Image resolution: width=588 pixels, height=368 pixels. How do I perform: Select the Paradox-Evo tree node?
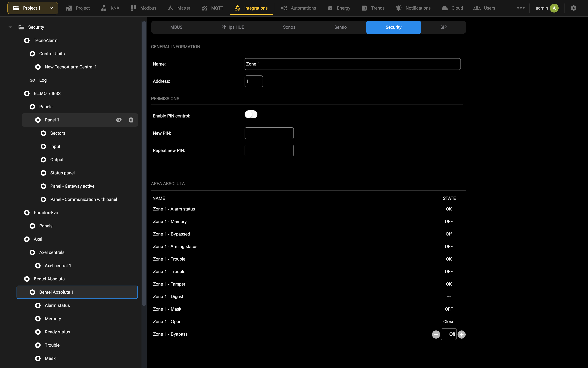[x=46, y=213]
